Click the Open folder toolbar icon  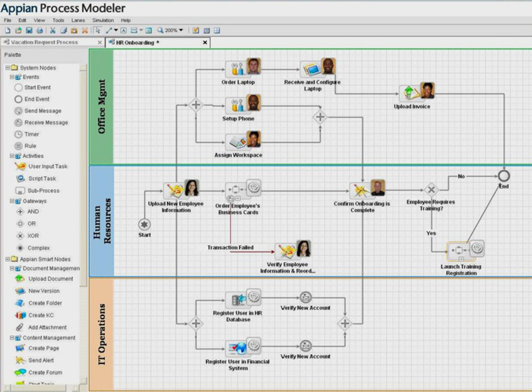(18, 30)
